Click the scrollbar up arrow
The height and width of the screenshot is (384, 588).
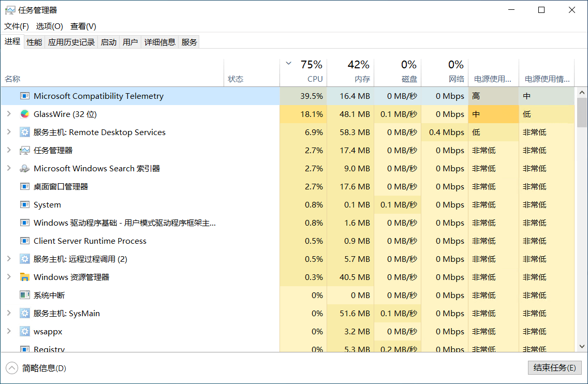[582, 92]
